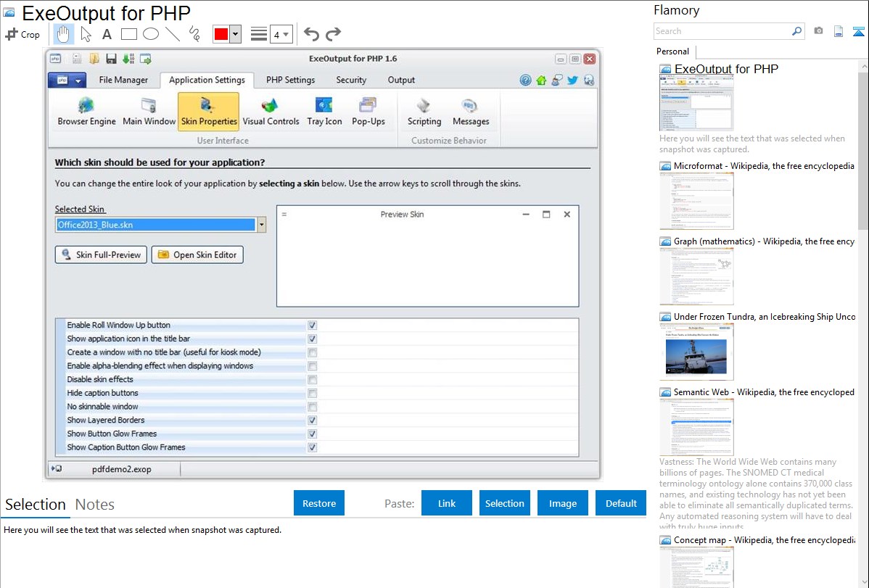Toggle Enable Roll Window Up button checkbox
This screenshot has height=588, width=869.
[313, 326]
